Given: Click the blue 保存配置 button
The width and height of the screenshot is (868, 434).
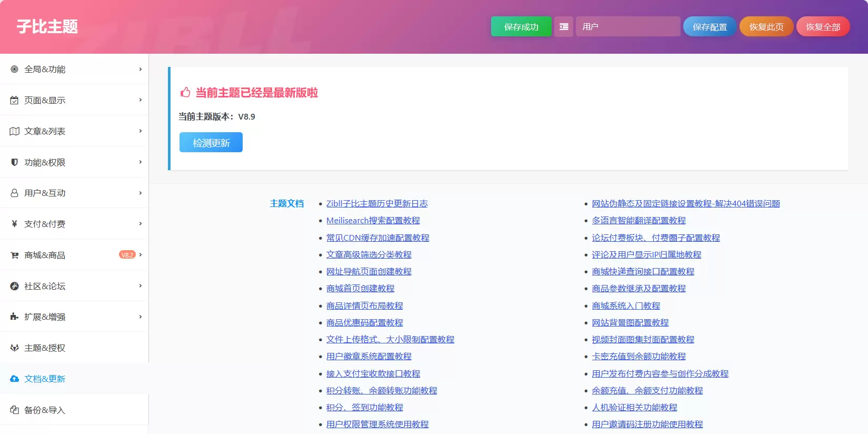Looking at the screenshot, I should click(710, 26).
